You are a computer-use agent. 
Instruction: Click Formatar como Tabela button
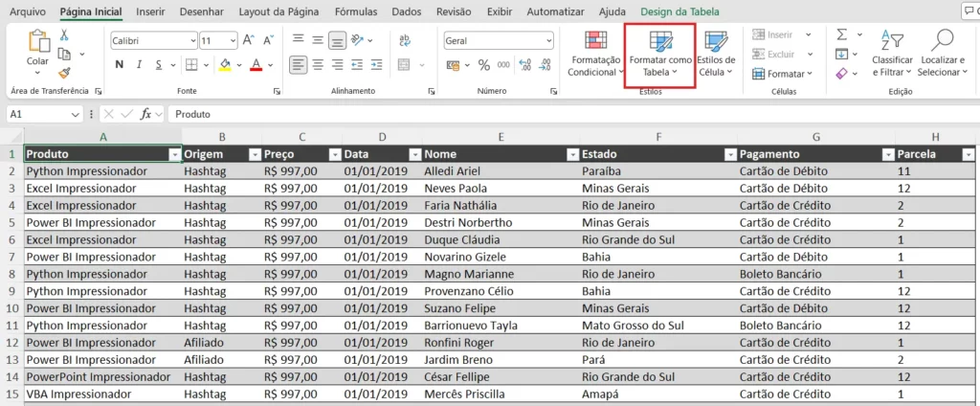click(x=660, y=55)
